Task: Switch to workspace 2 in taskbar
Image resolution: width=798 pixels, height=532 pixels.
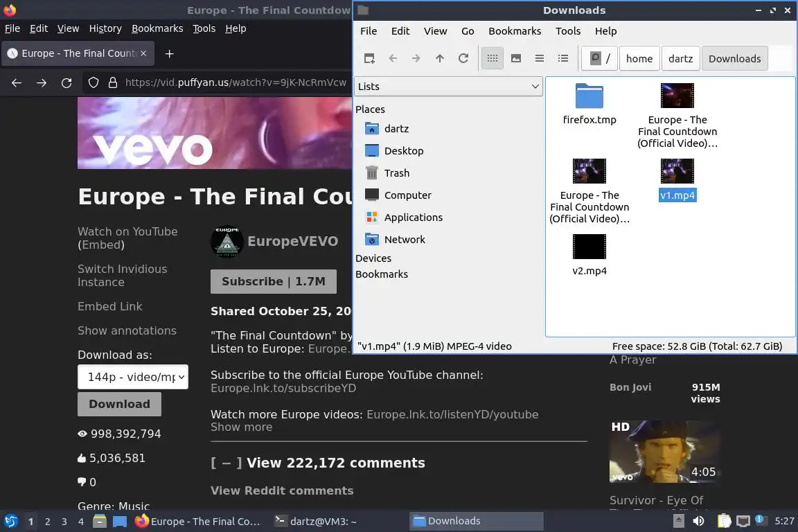Action: pyautogui.click(x=47, y=522)
